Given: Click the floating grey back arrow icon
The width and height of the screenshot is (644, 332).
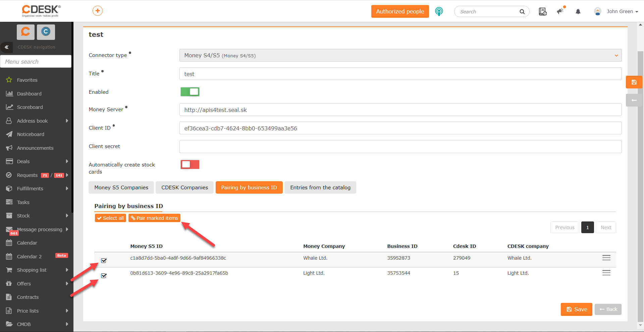Looking at the screenshot, I should click(634, 100).
